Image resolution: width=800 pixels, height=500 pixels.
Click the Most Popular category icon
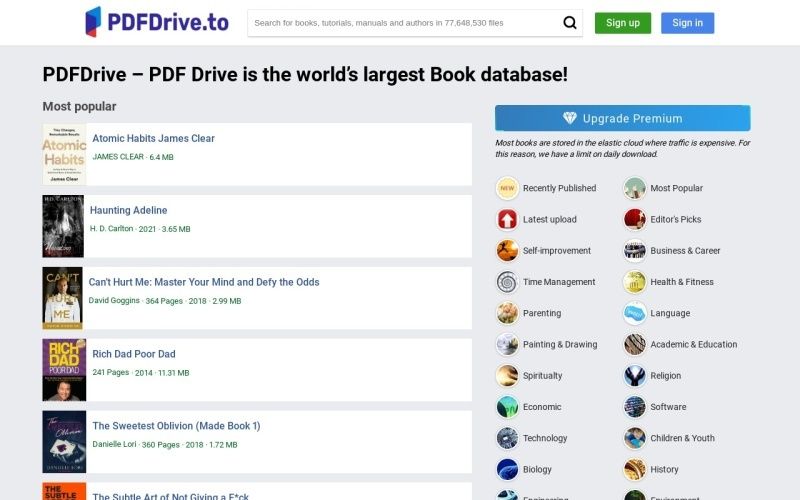[635, 188]
